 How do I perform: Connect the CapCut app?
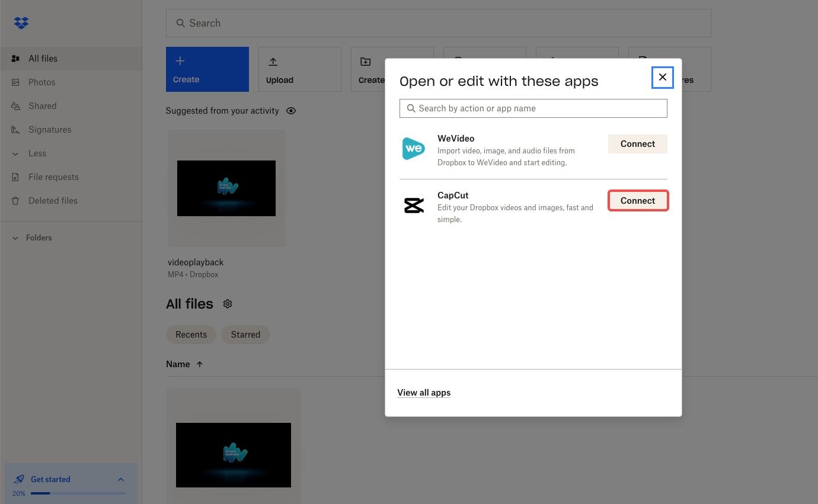point(638,201)
